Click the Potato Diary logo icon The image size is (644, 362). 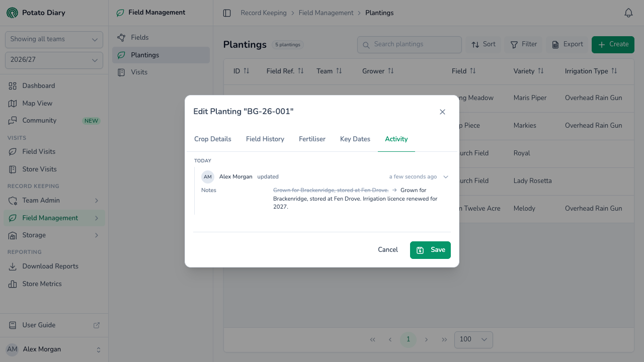[12, 13]
